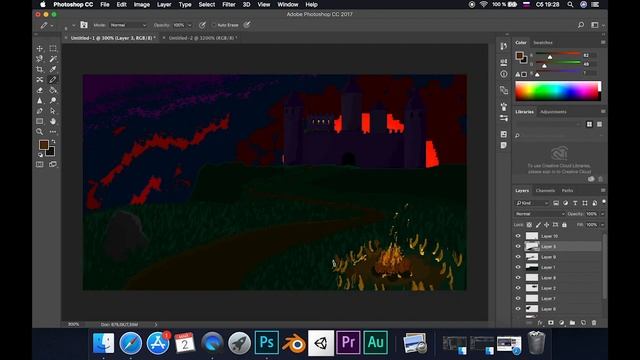Open the Edit Toolbar three-dots button

(53, 132)
